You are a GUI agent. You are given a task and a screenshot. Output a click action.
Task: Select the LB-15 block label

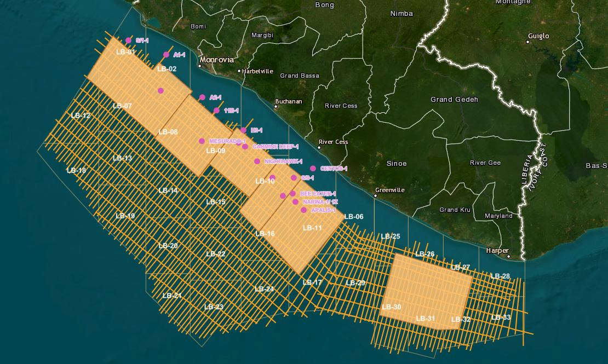coord(216,202)
